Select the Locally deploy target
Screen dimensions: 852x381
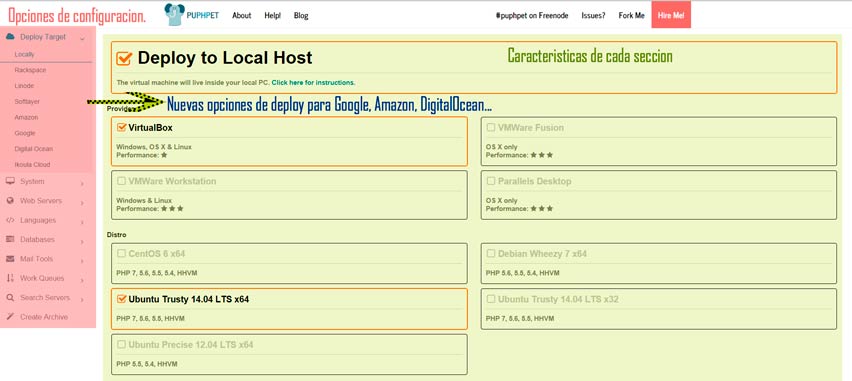point(24,54)
